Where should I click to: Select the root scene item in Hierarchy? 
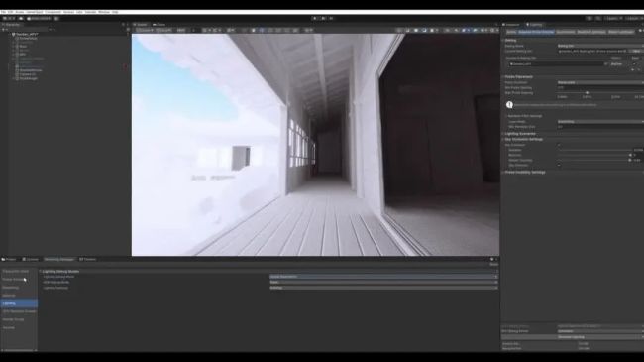(x=27, y=34)
